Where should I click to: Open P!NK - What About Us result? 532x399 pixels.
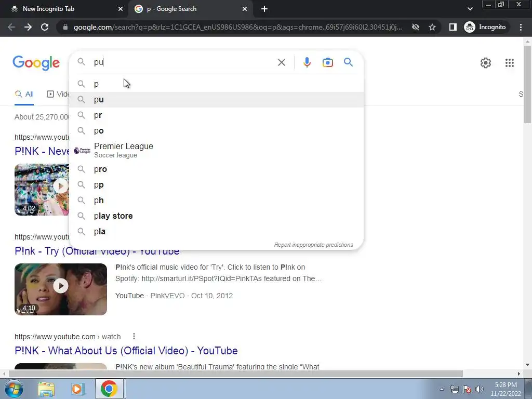tap(126, 351)
